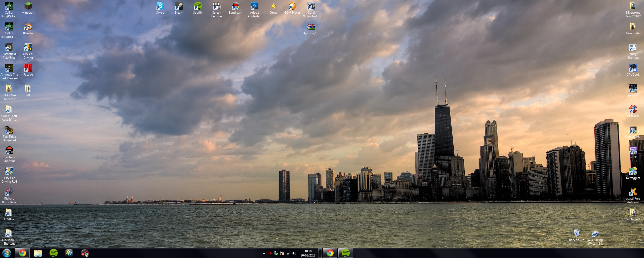644x258 pixels.
Task: Select the G25 Racing Wheel shortcut
Action: click(x=595, y=237)
